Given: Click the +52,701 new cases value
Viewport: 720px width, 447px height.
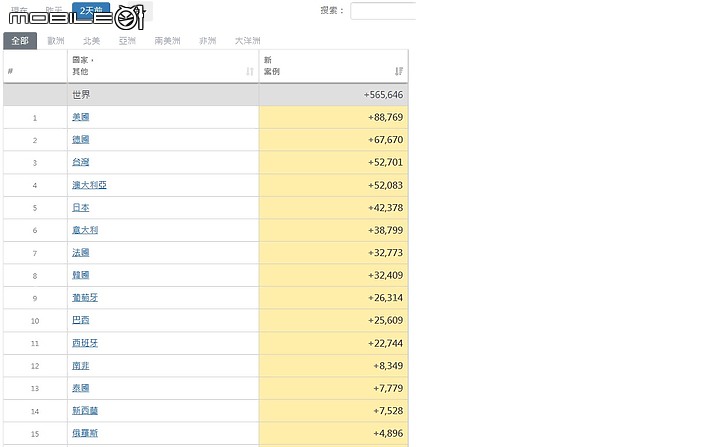Looking at the screenshot, I should click(385, 162).
